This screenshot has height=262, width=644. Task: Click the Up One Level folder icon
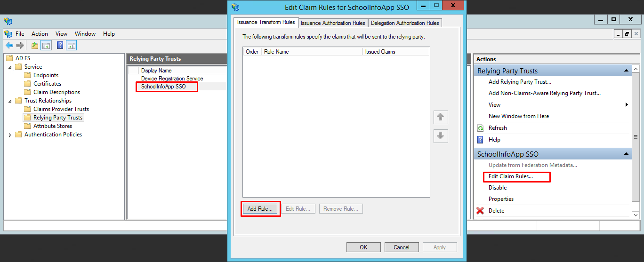click(35, 46)
